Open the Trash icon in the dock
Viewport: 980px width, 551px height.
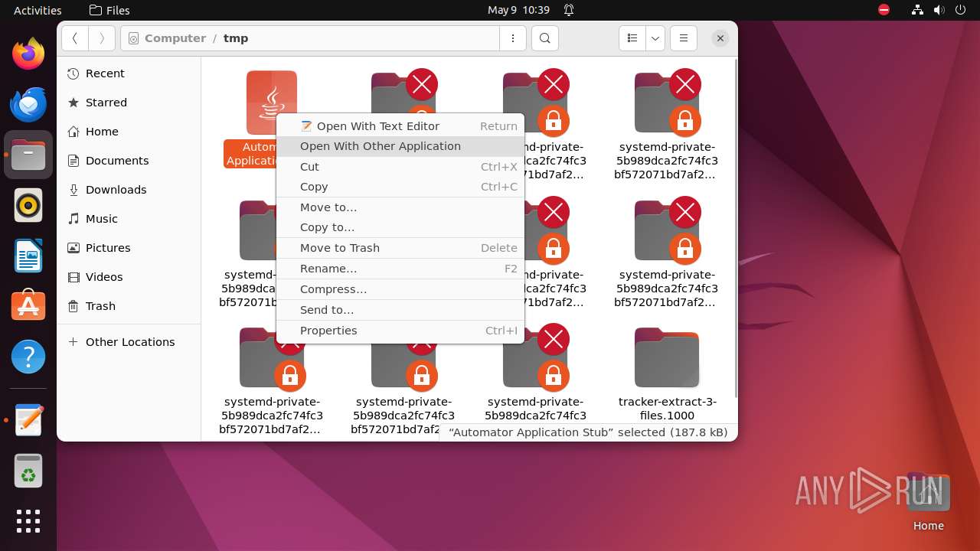pyautogui.click(x=28, y=471)
